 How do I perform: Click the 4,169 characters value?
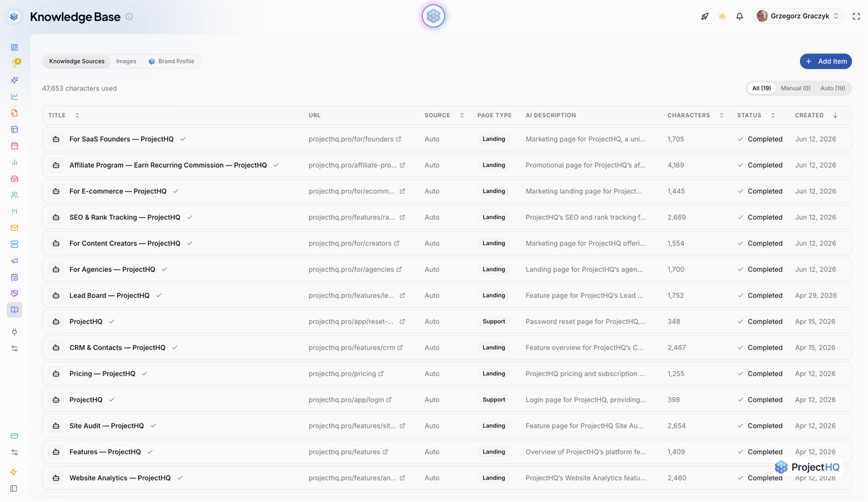coord(676,165)
